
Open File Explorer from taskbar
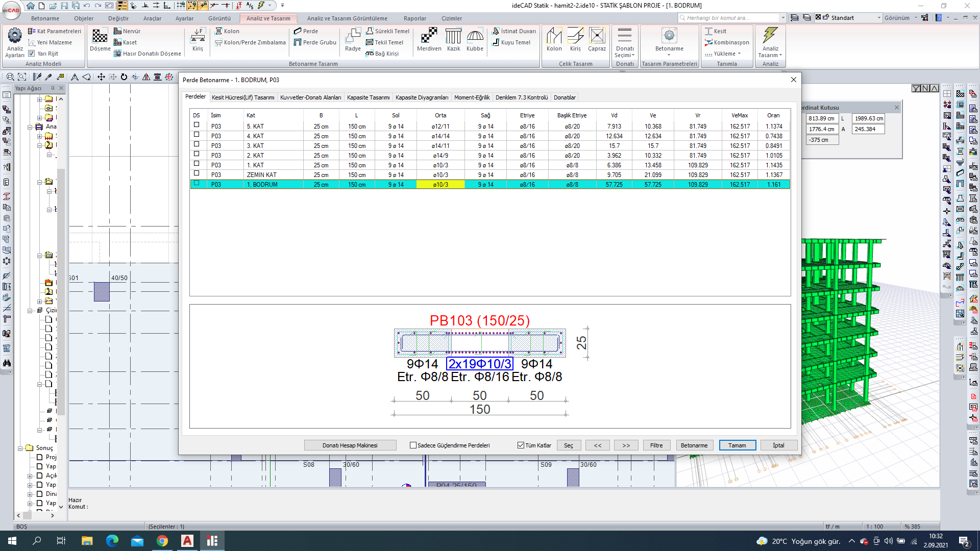(87, 541)
